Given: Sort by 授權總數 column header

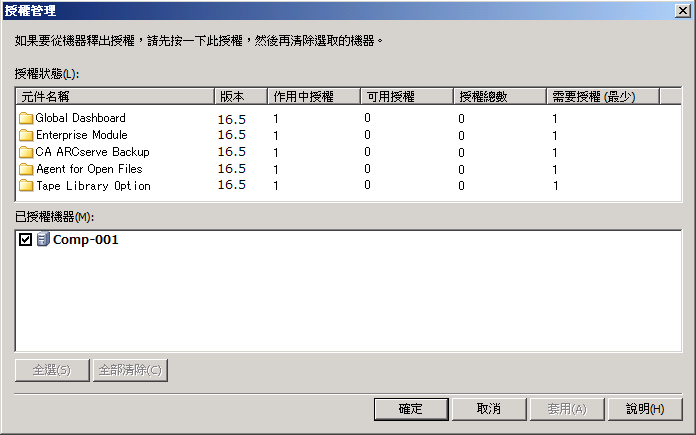Looking at the screenshot, I should click(x=500, y=96).
